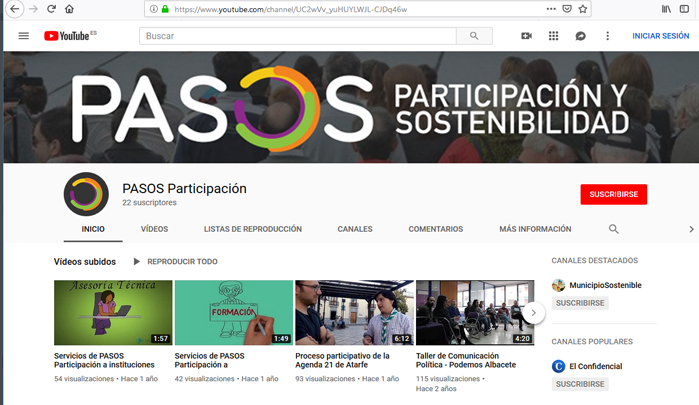Open YouTube hamburger guide menu

click(x=24, y=36)
